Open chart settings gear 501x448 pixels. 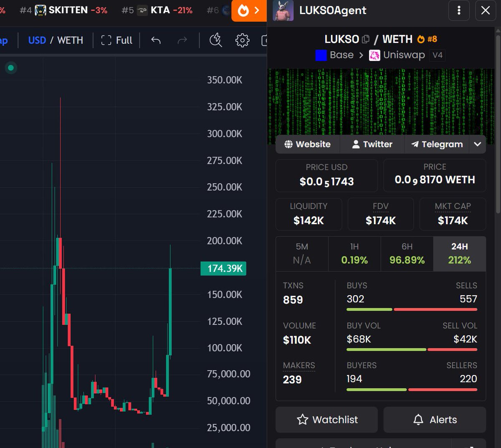242,40
